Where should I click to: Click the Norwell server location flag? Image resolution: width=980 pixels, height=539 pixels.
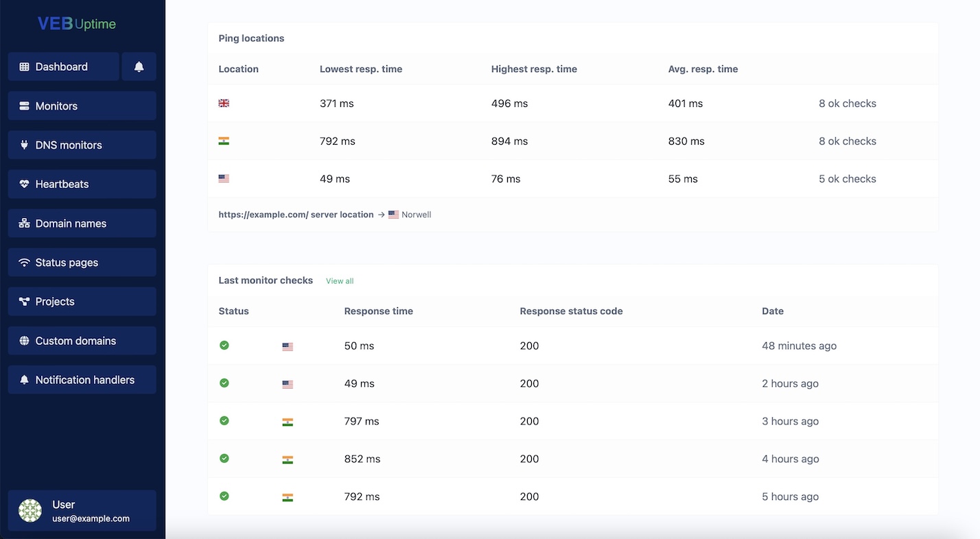pyautogui.click(x=393, y=214)
